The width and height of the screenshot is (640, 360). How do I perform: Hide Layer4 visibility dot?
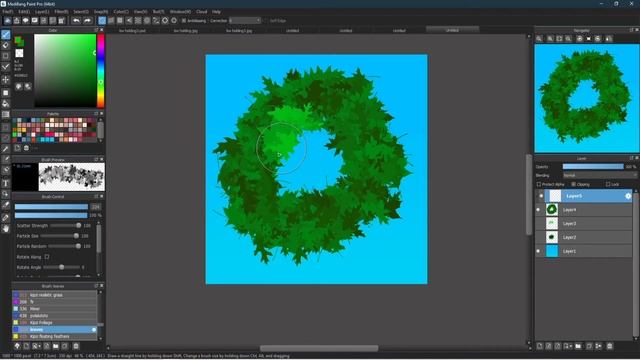point(538,210)
